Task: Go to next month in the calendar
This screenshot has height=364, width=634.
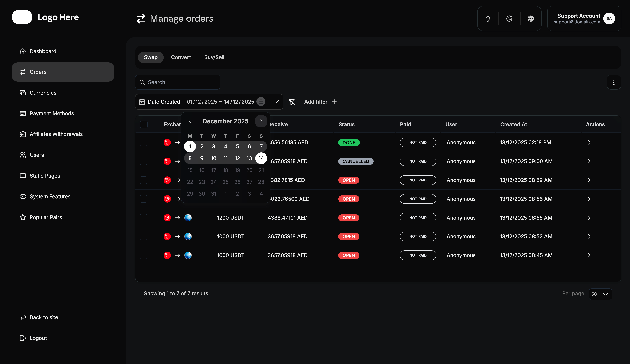Action: (261, 121)
